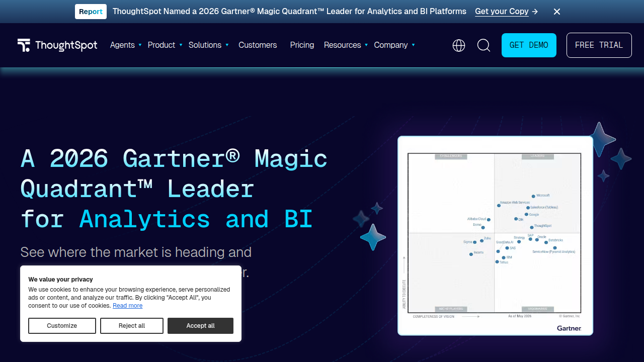The image size is (644, 362).
Task: Click the Magic Quadrant Leader headline
Action: (174, 189)
